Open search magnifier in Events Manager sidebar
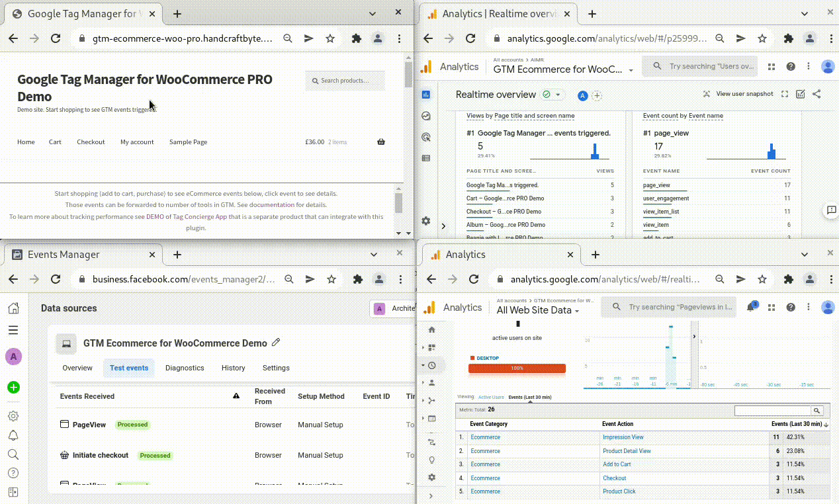 coord(13,454)
